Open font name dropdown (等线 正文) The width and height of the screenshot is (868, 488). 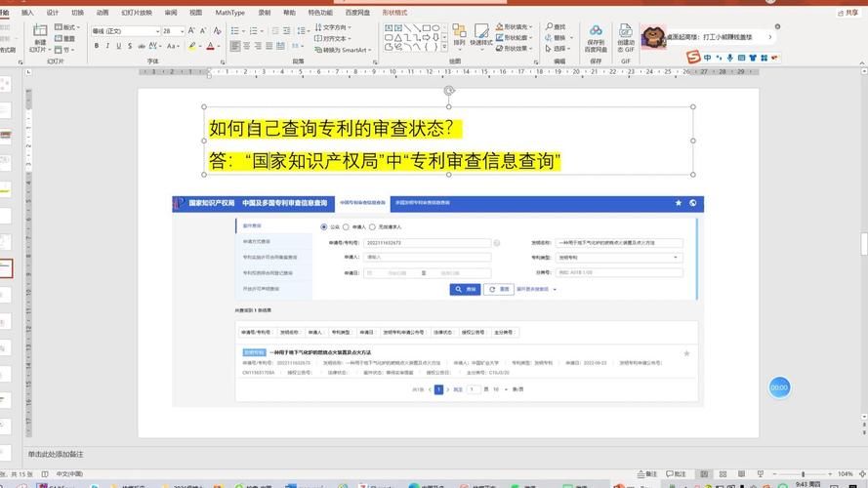tap(157, 31)
